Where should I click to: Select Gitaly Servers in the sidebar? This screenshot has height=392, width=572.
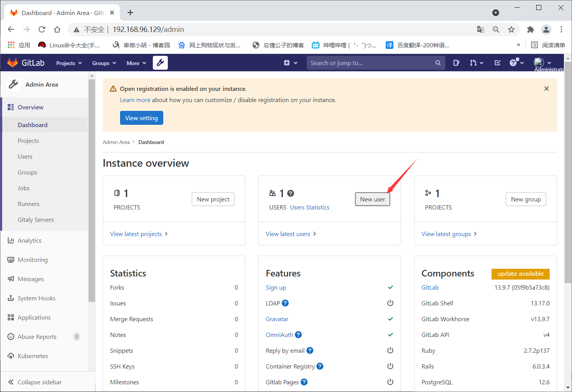click(x=45, y=219)
